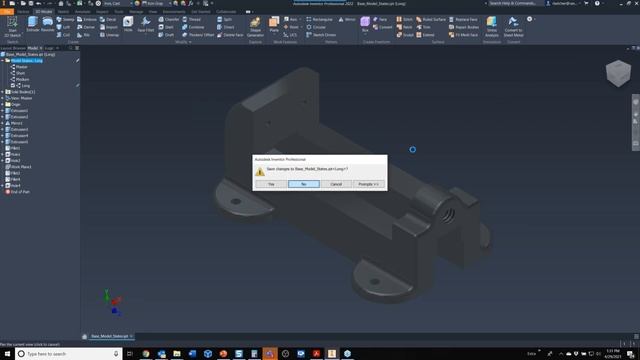Select the Decal tool
Viewport: 640px width, 360px height.
tap(108, 19)
